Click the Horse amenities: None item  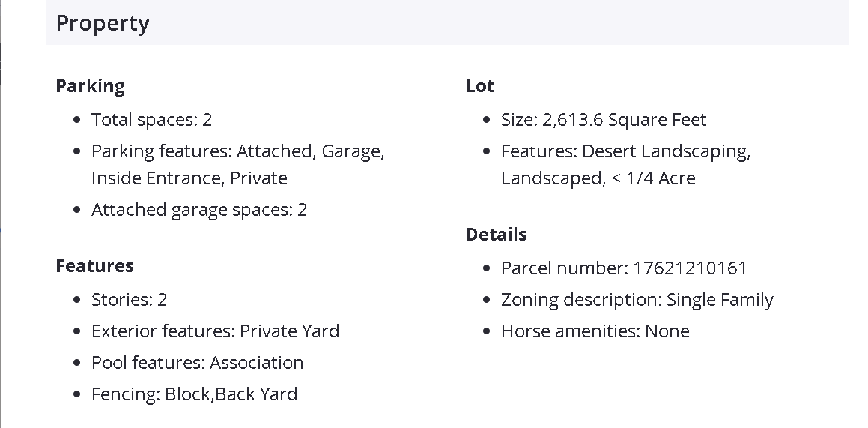[595, 331]
